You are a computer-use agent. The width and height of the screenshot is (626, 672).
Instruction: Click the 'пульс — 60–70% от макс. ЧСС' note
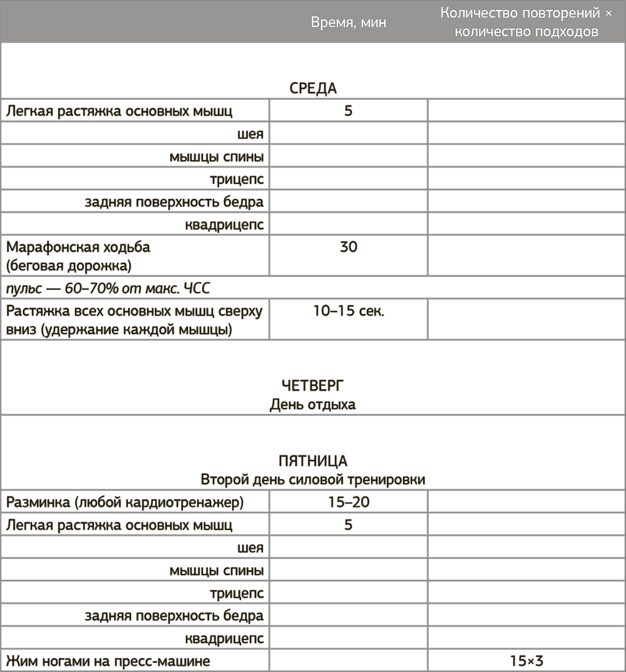(108, 288)
